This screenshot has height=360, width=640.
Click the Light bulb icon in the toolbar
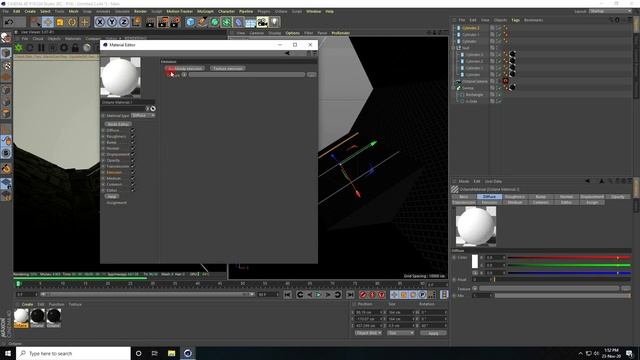(275, 22)
